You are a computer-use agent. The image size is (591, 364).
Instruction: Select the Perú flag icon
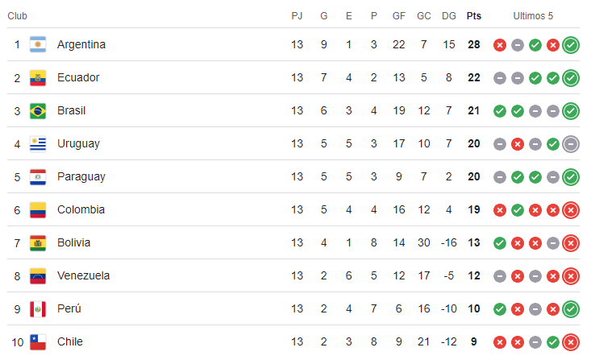click(38, 309)
